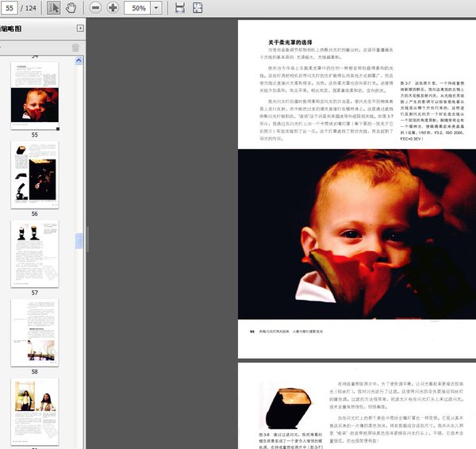
Task: Zoom out with the minus button
Action: 95,8
